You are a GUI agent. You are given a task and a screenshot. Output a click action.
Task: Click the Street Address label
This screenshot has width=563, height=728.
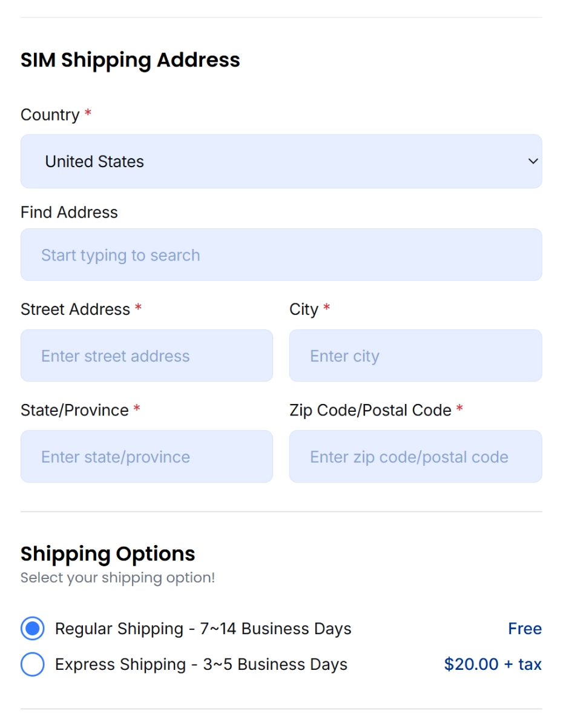[75, 309]
